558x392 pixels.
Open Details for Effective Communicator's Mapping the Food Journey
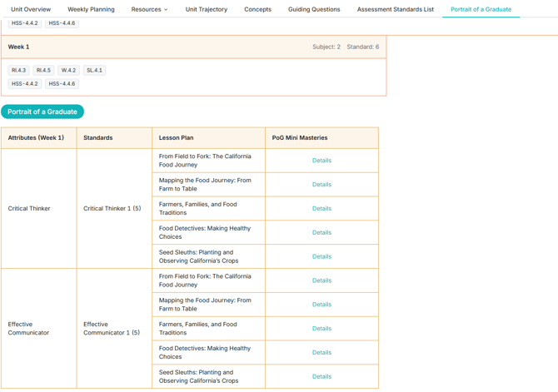(321, 305)
